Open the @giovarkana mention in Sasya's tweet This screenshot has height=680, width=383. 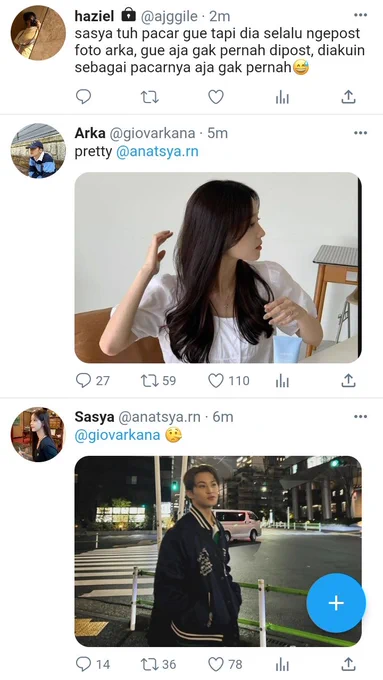[117, 435]
